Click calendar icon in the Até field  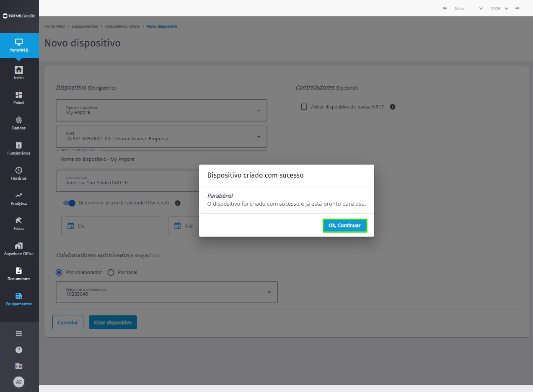point(177,226)
